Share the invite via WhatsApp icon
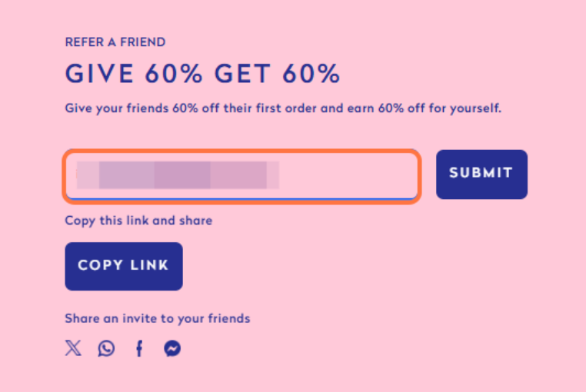Image resolution: width=586 pixels, height=392 pixels. [x=106, y=348]
